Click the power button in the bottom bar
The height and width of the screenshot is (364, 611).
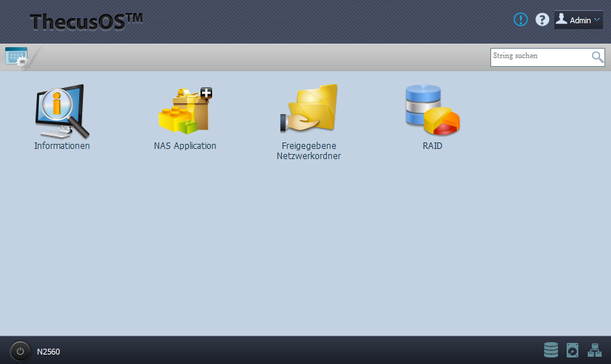click(20, 351)
